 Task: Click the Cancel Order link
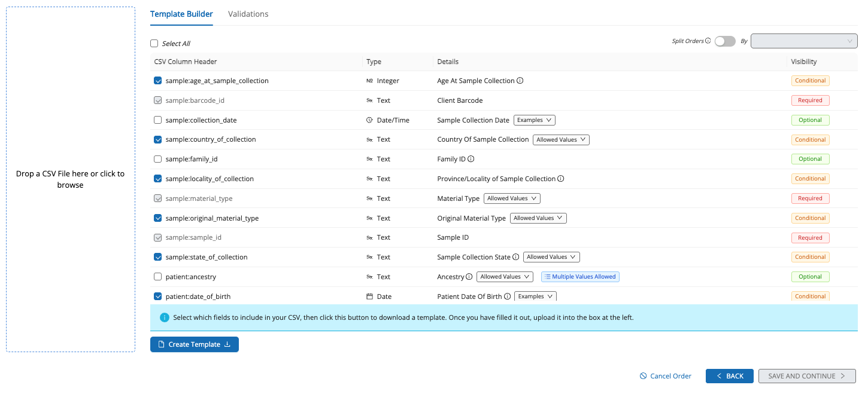click(x=666, y=376)
